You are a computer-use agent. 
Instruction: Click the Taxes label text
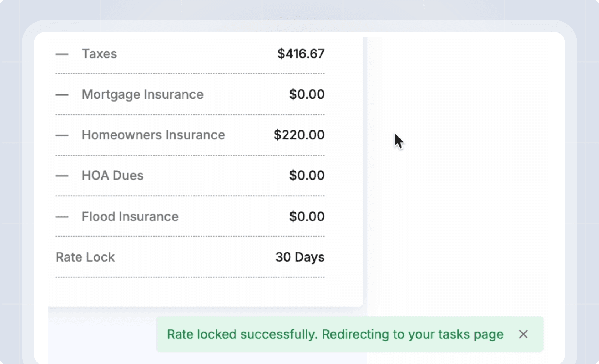(x=100, y=54)
